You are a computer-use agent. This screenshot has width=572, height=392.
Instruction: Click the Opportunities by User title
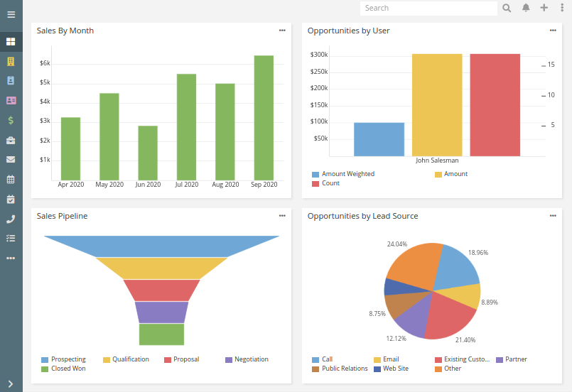(348, 31)
